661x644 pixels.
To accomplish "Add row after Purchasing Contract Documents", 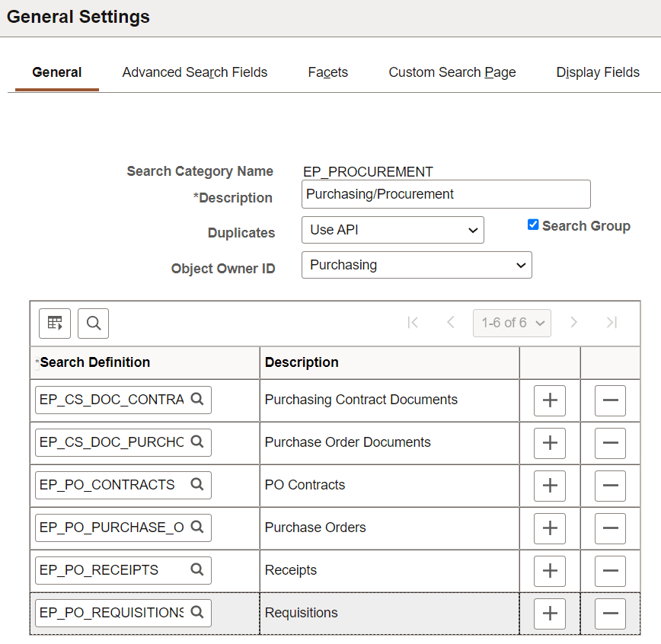I will [x=550, y=400].
